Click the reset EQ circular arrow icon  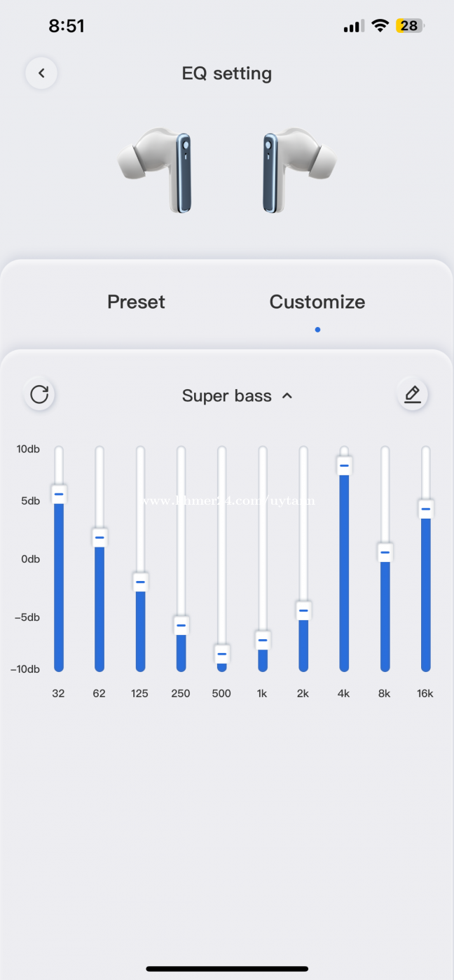pyautogui.click(x=39, y=394)
